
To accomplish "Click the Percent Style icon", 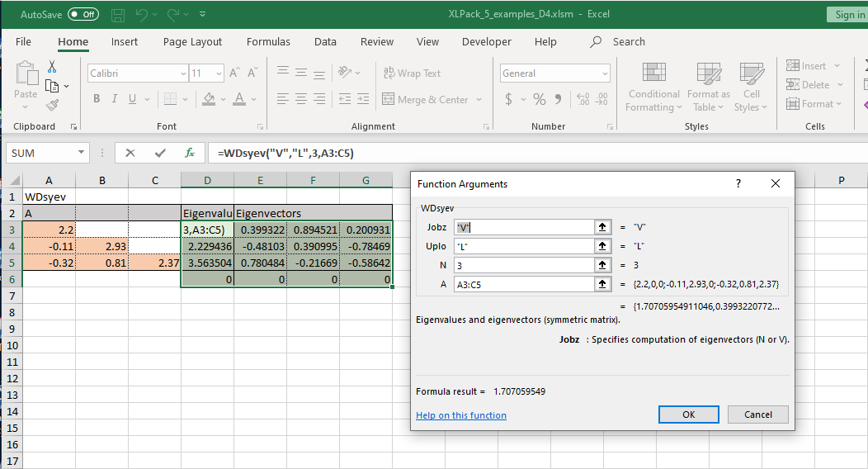I will pyautogui.click(x=539, y=100).
